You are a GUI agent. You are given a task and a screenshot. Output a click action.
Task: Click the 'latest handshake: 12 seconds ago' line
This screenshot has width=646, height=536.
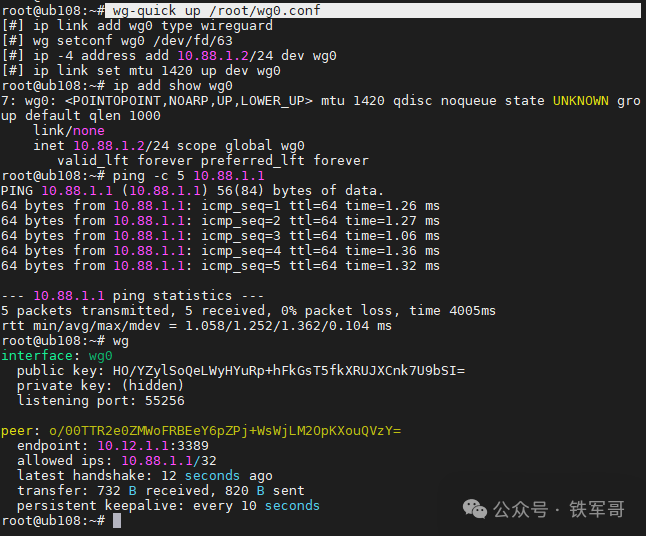[x=145, y=475]
